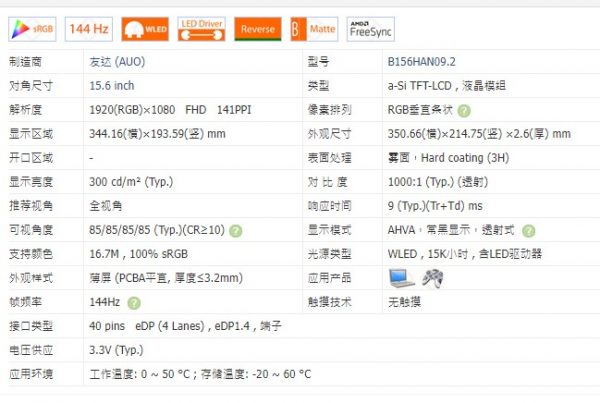Open help icon next to 85/85/85/85 viewing angle

click(x=236, y=231)
